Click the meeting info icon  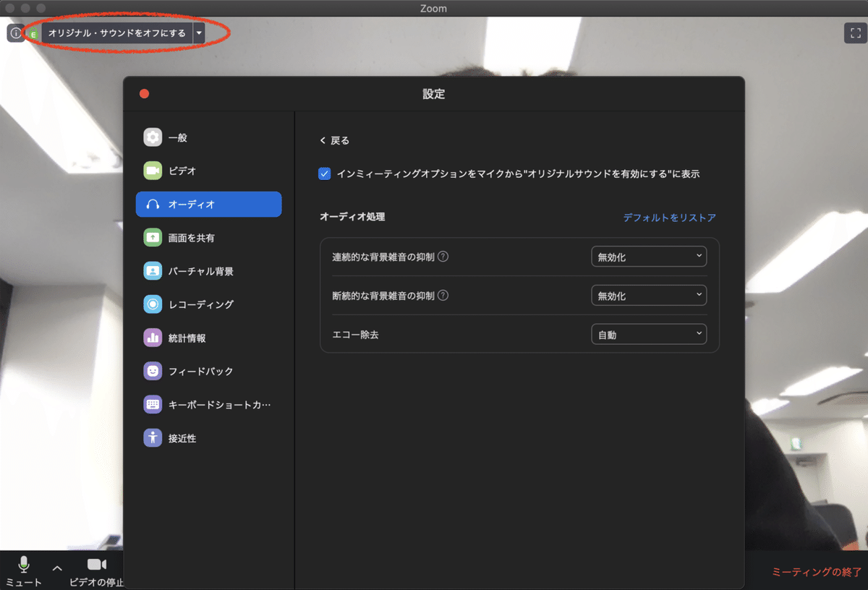coord(16,33)
